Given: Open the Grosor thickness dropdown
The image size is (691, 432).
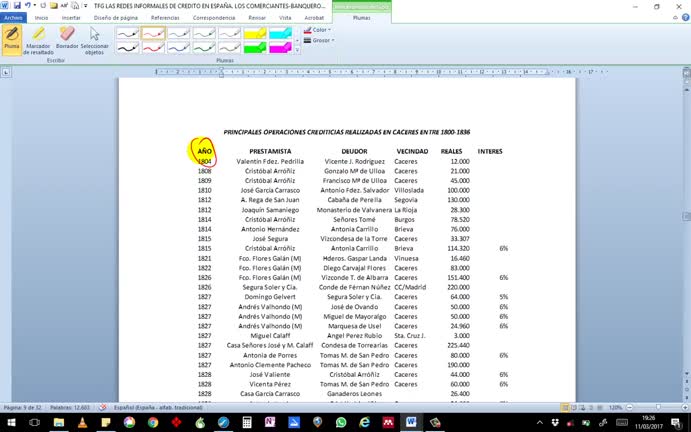Looking at the screenshot, I should 319,40.
